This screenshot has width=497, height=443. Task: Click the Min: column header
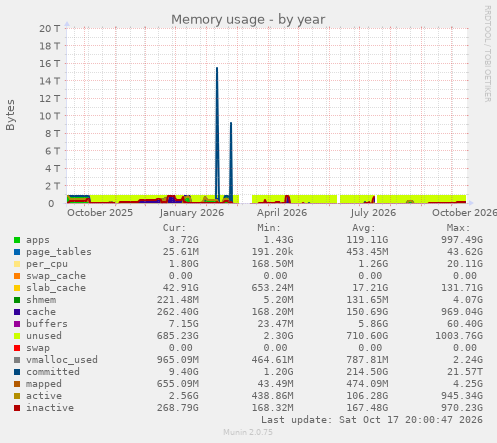pos(269,228)
